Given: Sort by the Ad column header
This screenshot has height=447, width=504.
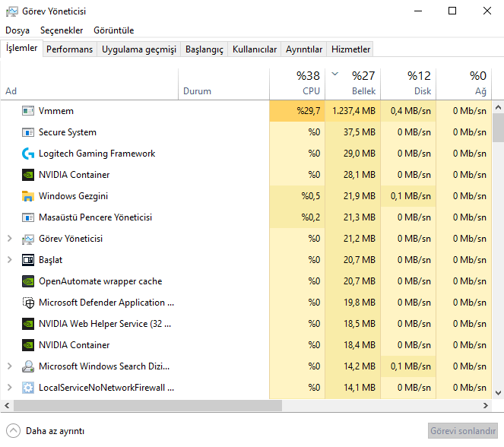Looking at the screenshot, I should point(90,84).
